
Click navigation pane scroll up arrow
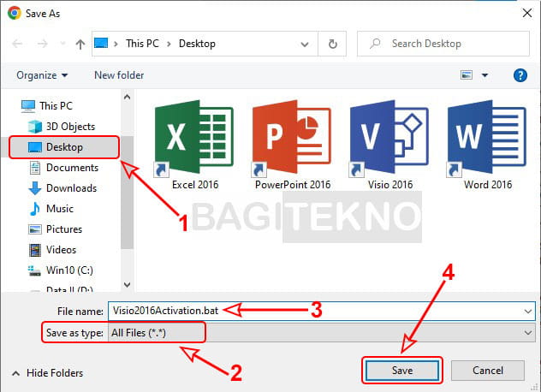point(127,97)
